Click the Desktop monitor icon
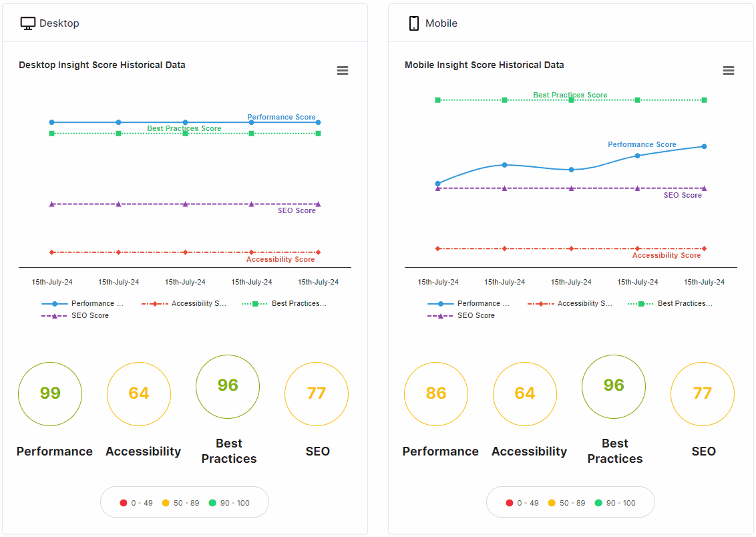Image resolution: width=756 pixels, height=537 pixels. coord(27,22)
